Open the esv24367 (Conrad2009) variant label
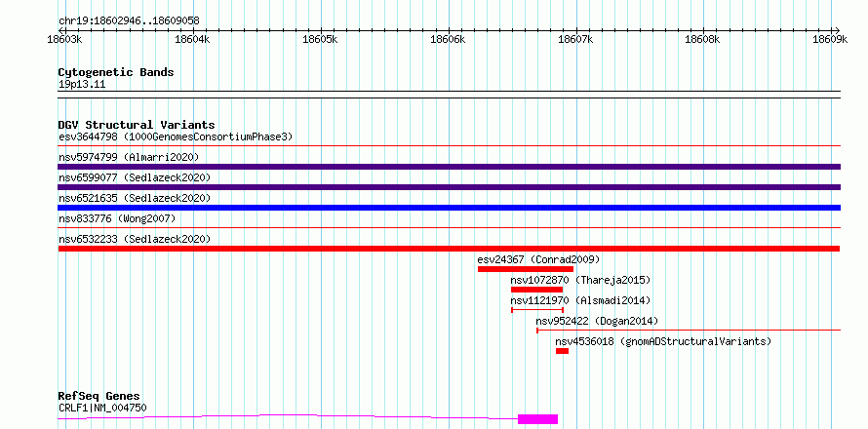 point(538,259)
